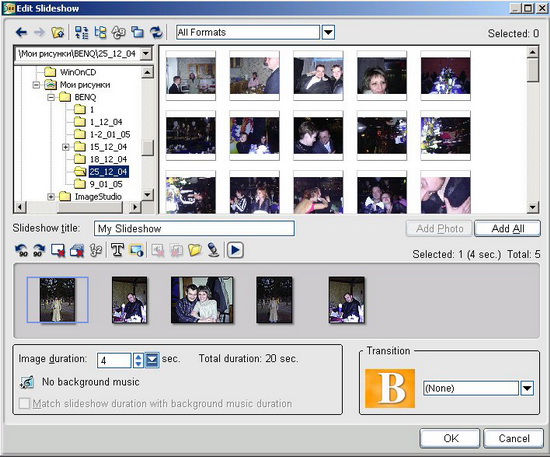Click the folder tree horizontal scroll right arrow

(135, 207)
